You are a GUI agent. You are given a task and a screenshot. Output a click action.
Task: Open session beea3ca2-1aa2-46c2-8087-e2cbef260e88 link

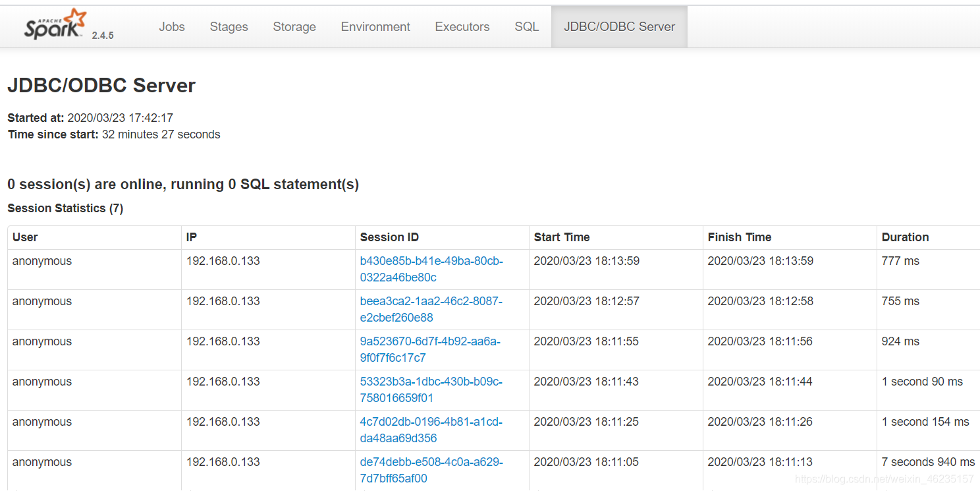431,309
